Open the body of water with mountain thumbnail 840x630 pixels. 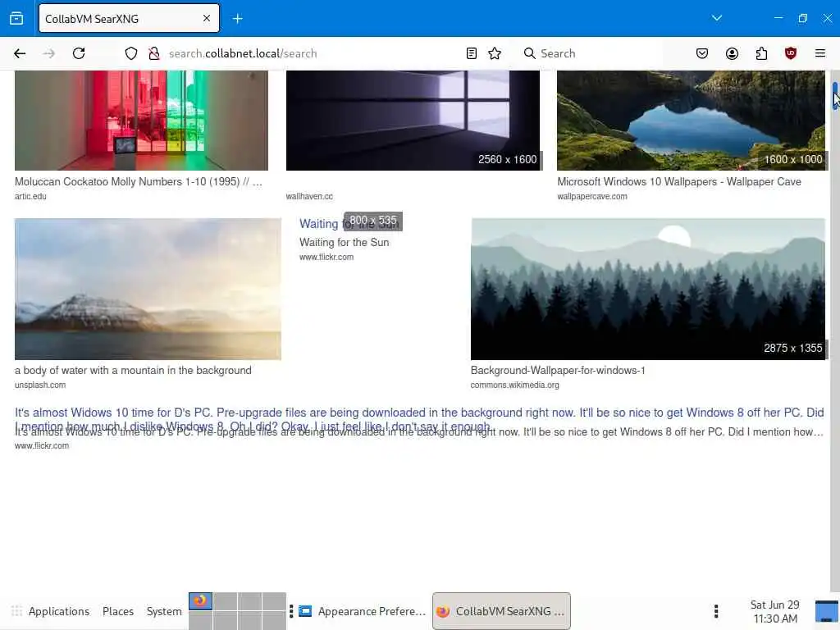(x=148, y=289)
